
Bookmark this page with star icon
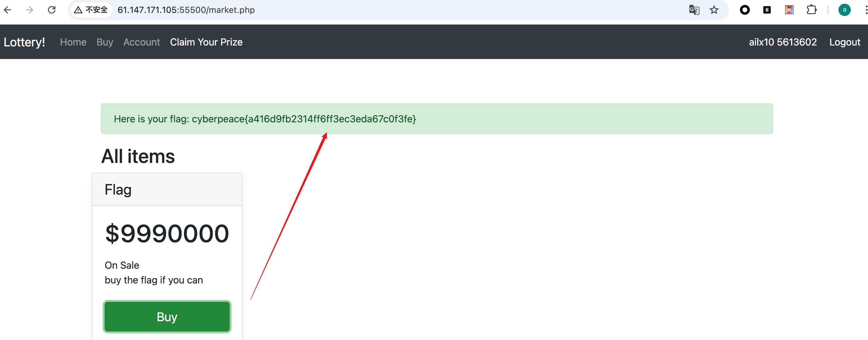(x=714, y=10)
